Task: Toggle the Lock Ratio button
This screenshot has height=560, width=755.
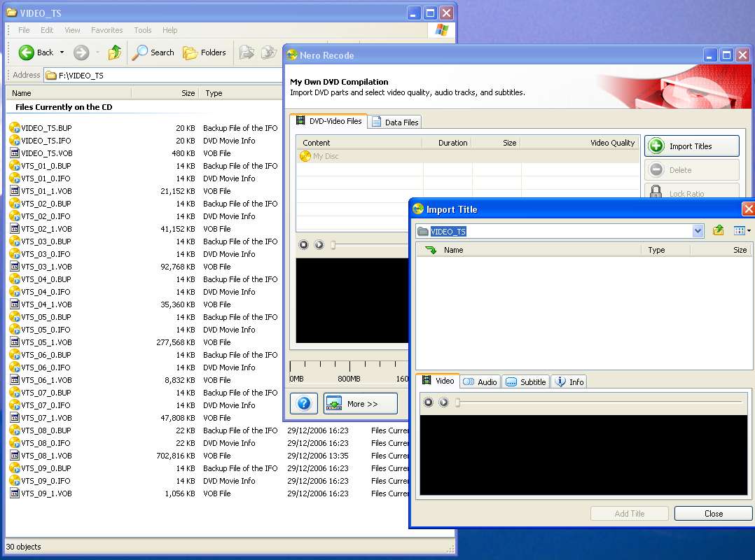Action: click(x=691, y=192)
